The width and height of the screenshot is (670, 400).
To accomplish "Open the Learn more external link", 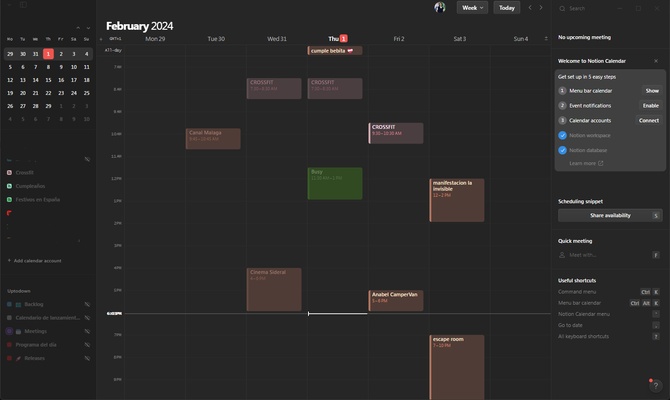I will [600, 163].
